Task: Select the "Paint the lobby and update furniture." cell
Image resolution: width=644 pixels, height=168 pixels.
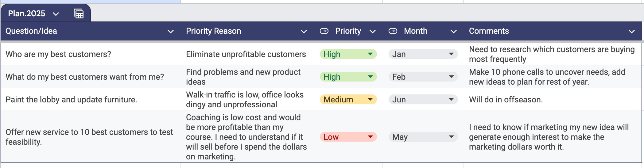Action: tap(71, 100)
